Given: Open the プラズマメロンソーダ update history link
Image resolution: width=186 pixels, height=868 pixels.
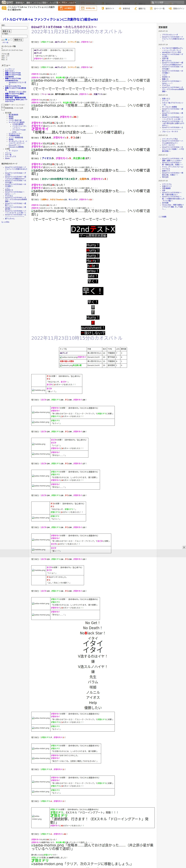Looking at the screenshot, I should pyautogui.click(x=170, y=35).
